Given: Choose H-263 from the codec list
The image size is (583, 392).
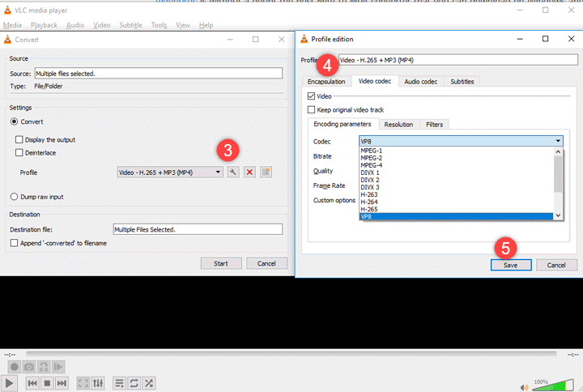Looking at the screenshot, I should coord(456,194).
